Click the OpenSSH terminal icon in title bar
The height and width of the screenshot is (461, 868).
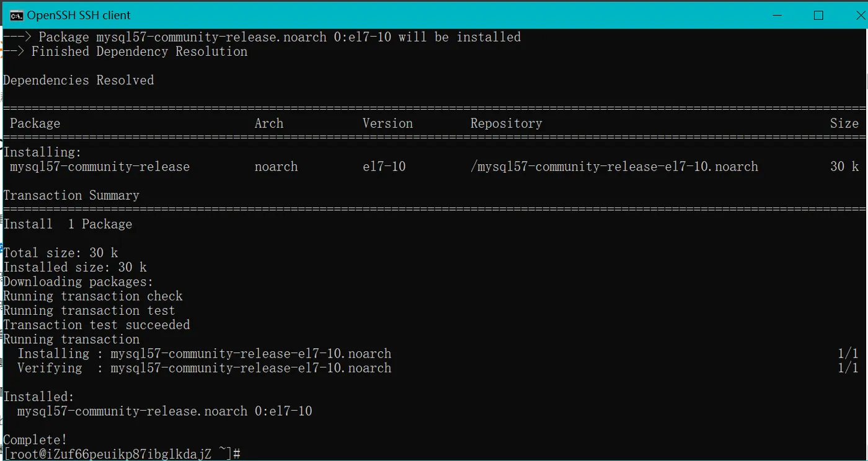[x=17, y=15]
